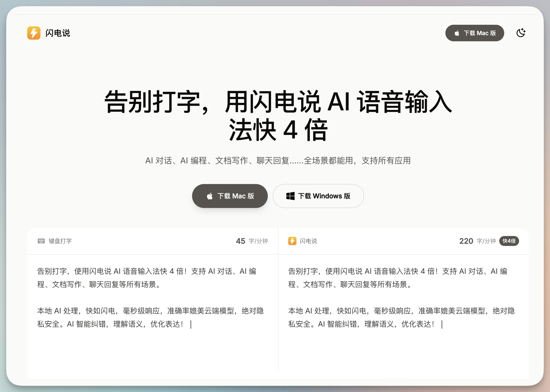The image size is (550, 392).
Task: Click Apple logo in header download button
Action: [457, 33]
